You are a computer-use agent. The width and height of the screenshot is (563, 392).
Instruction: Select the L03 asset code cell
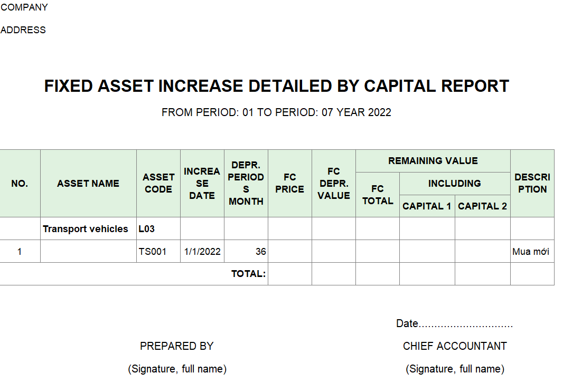pos(147,229)
